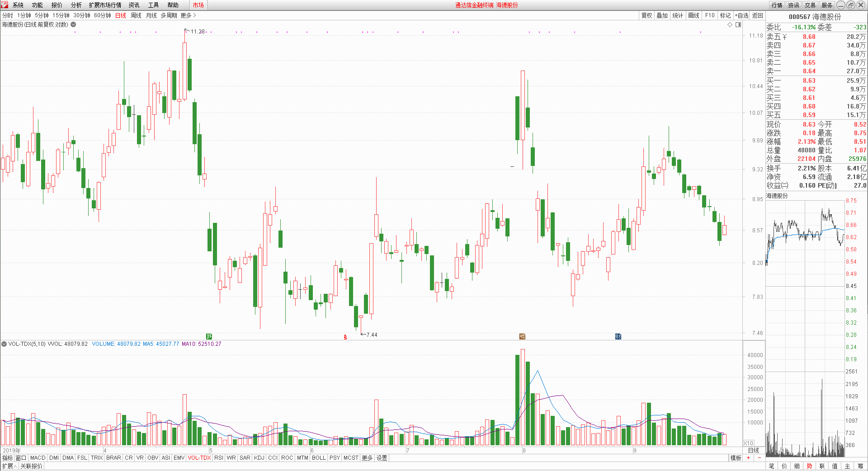Click the blue 财 marker under the chart

(x=618, y=336)
